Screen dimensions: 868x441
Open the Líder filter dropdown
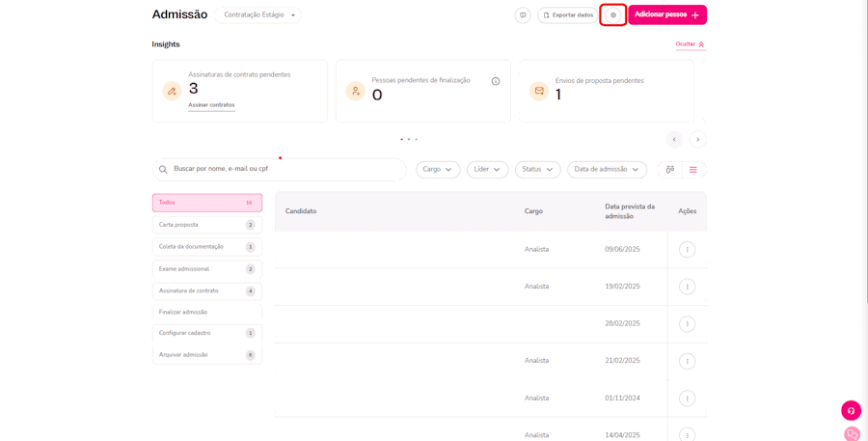[x=487, y=170]
